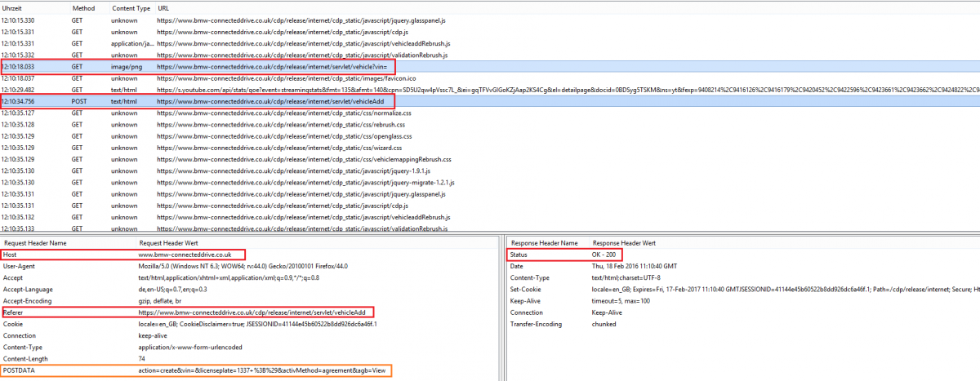This screenshot has width=980, height=381.
Task: Select the User-Agent request header
Action: coord(20,266)
